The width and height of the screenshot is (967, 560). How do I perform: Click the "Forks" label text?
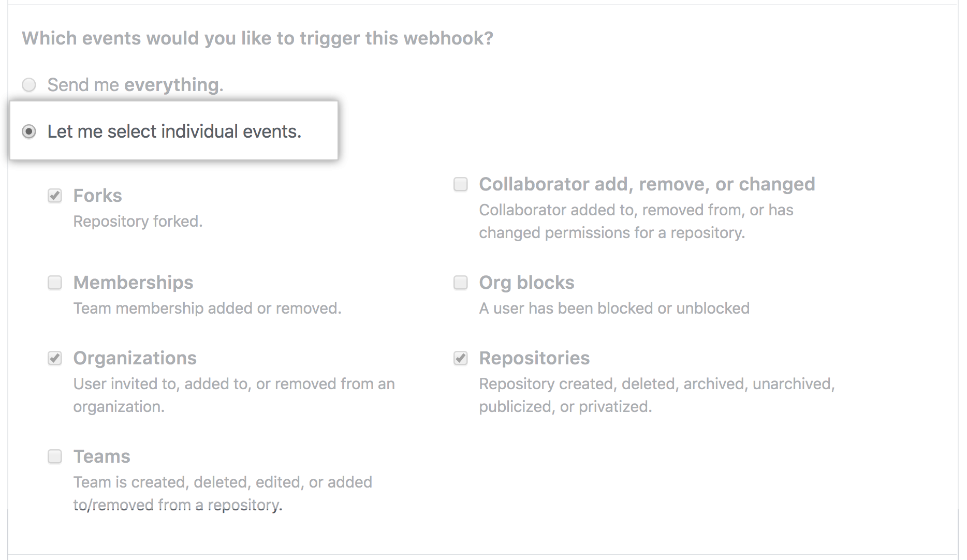click(x=98, y=196)
